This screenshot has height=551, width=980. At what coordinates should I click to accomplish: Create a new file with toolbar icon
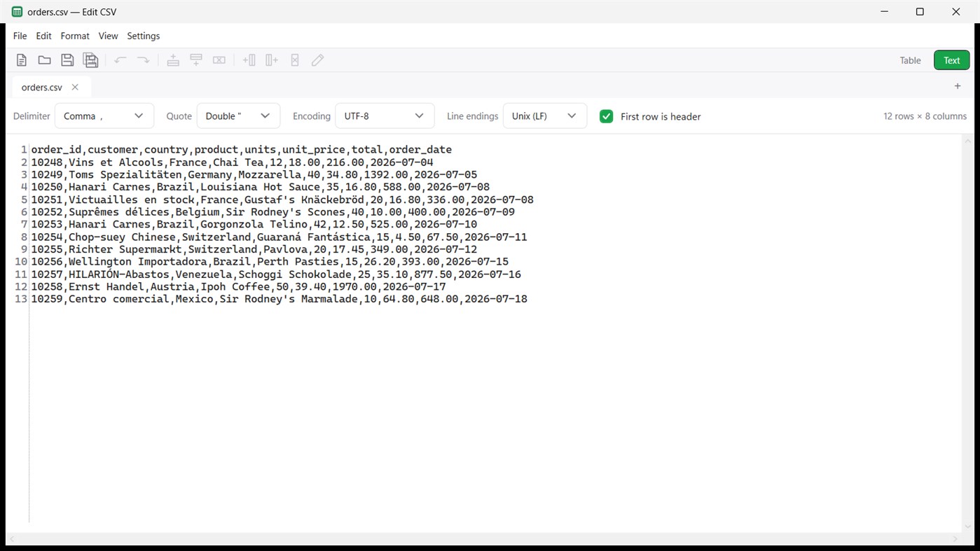pyautogui.click(x=22, y=60)
